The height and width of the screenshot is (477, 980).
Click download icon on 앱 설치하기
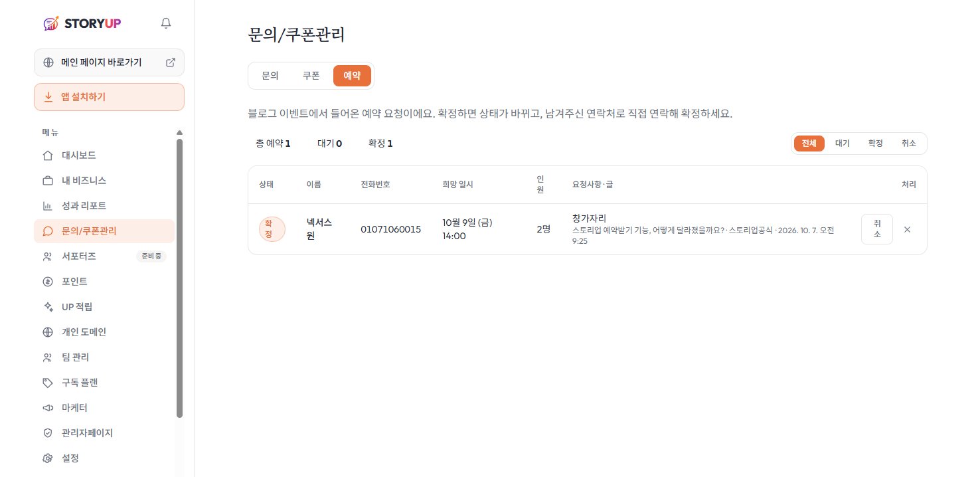(48, 97)
